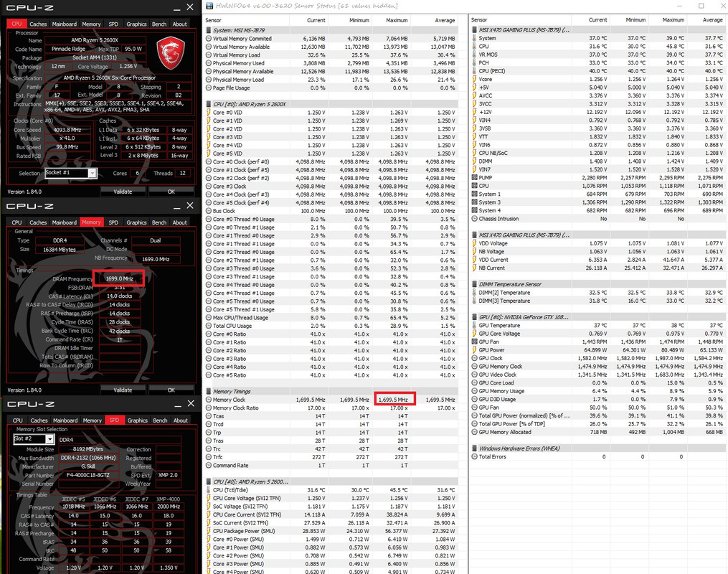Click the Vcore voltage icon
Image resolution: width=728 pixels, height=574 pixels.
point(475,79)
